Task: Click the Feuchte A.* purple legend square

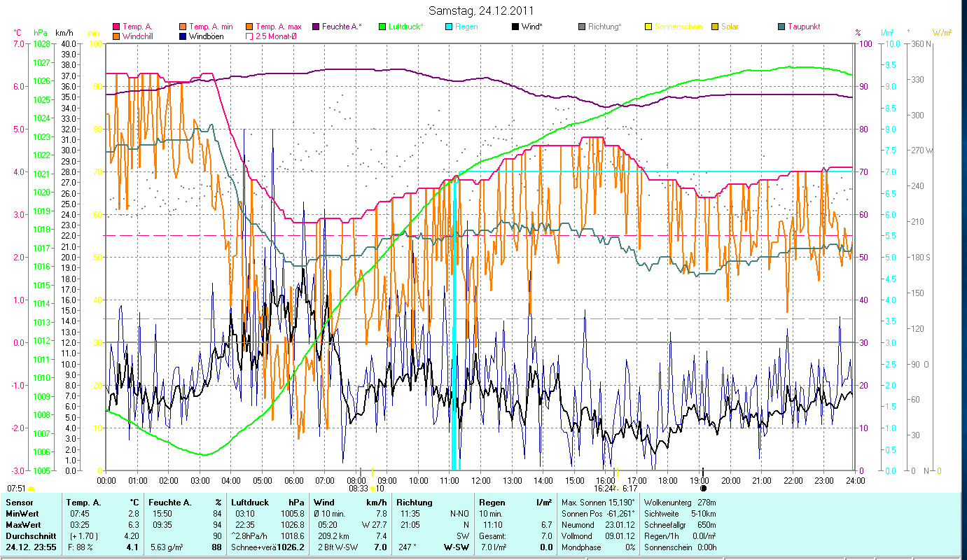Action: click(x=315, y=27)
